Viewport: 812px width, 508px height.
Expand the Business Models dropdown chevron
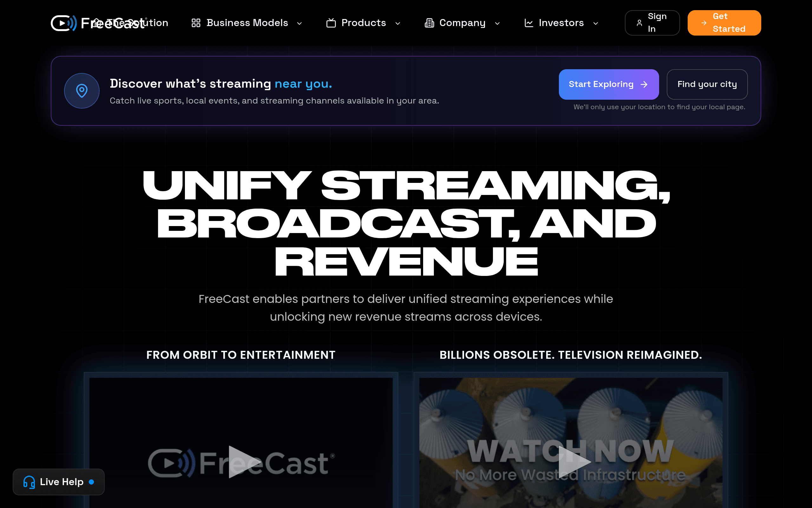click(300, 23)
